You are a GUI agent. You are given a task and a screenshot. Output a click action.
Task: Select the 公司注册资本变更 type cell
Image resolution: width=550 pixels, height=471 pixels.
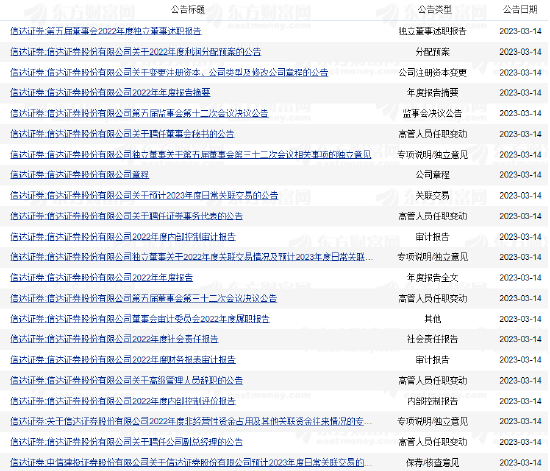click(x=432, y=73)
